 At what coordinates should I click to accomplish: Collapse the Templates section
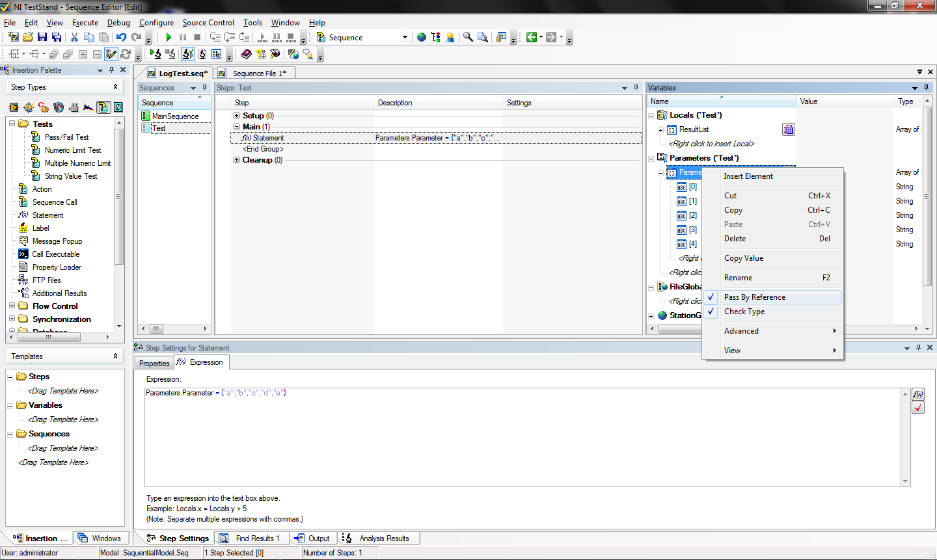[116, 356]
